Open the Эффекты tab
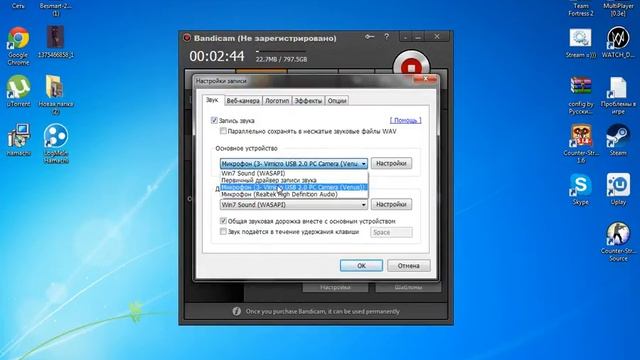Viewport: 640px width, 360px height. pos(308,100)
